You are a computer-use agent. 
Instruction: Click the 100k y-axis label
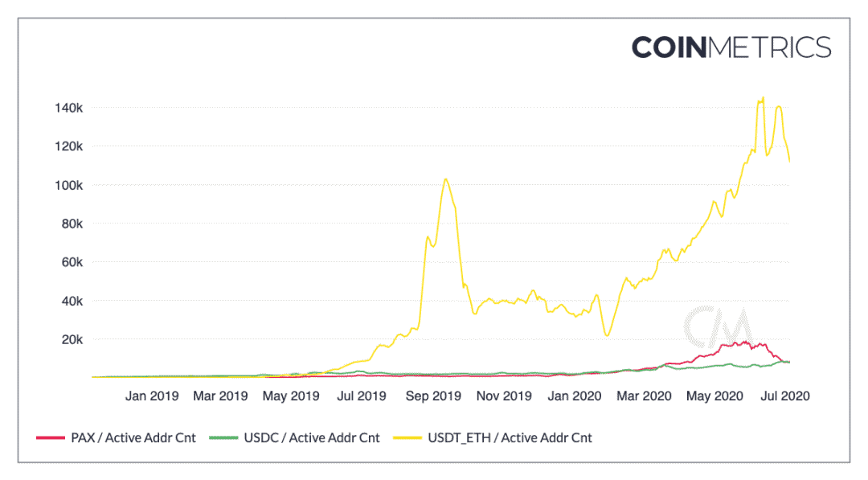(x=68, y=186)
